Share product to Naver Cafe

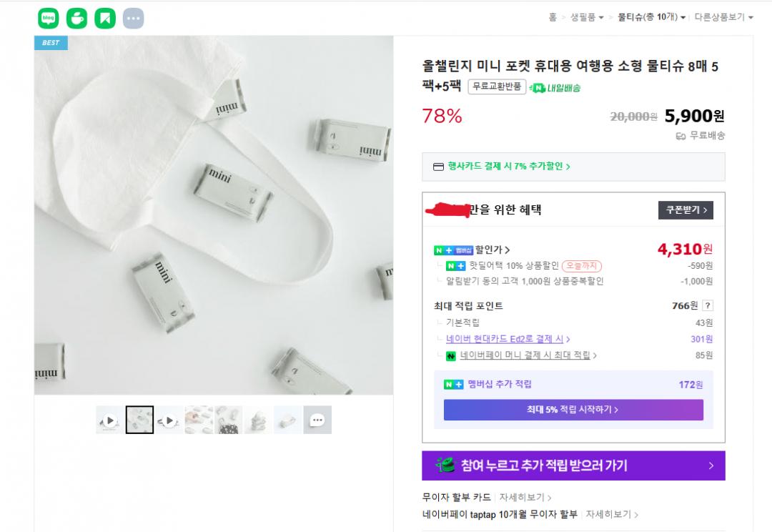click(x=77, y=19)
